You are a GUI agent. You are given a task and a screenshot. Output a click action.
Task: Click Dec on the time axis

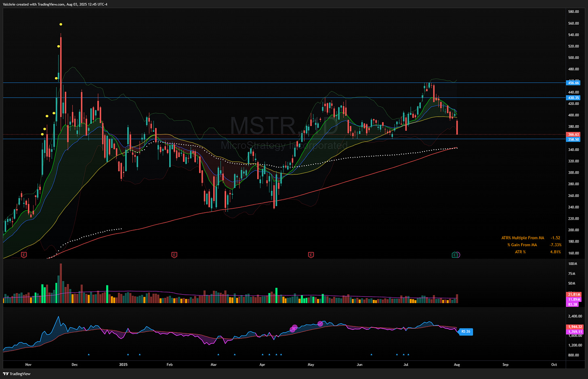point(74,364)
